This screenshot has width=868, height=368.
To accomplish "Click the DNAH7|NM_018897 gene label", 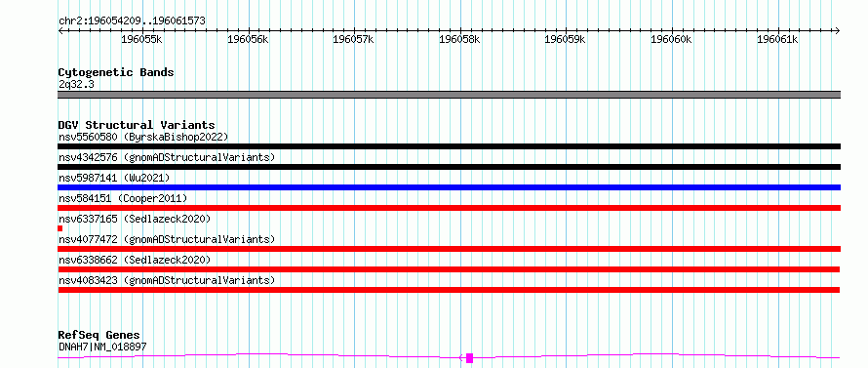I will [102, 347].
